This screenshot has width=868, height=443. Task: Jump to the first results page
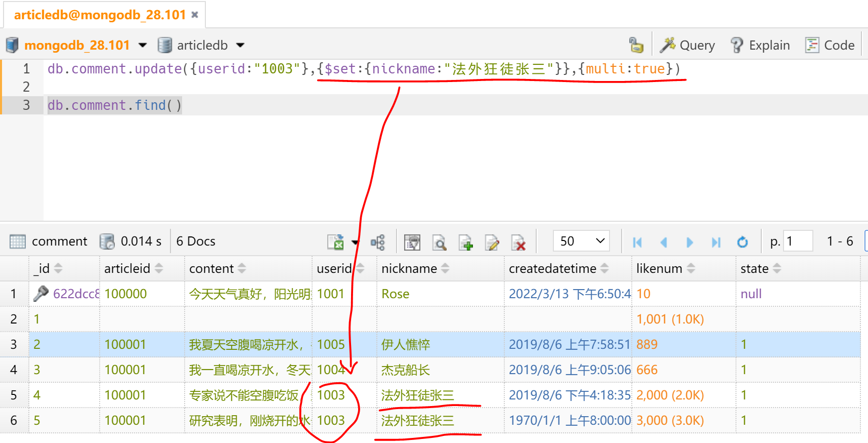(x=637, y=242)
